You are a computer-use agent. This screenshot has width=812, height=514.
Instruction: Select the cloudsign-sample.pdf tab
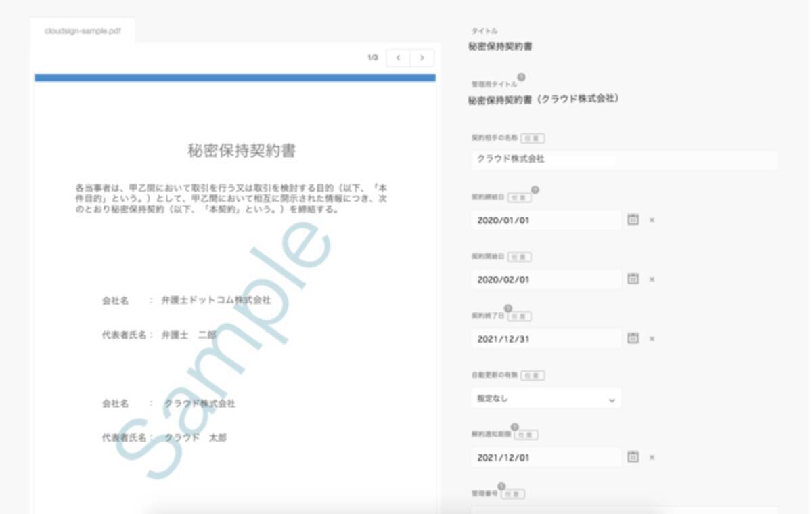click(x=83, y=31)
